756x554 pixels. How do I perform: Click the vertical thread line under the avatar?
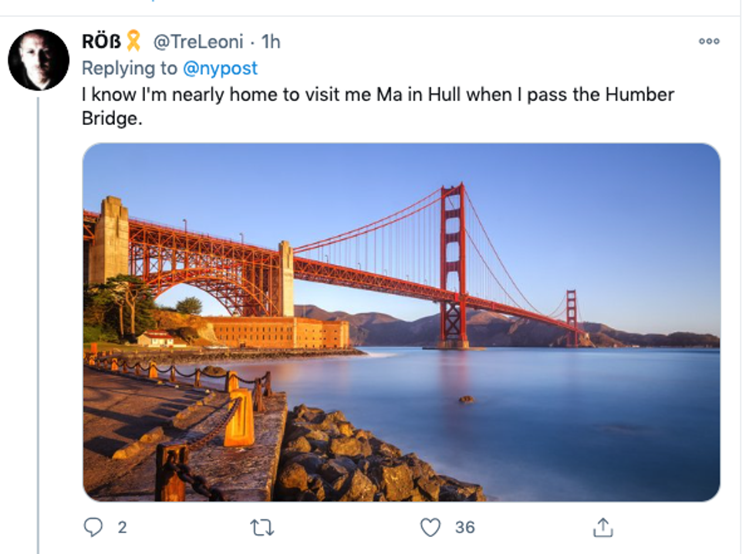[38, 309]
